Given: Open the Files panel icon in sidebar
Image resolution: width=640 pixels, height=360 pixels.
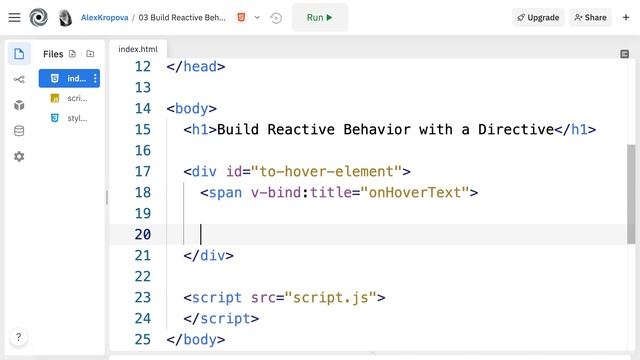Looking at the screenshot, I should point(19,53).
